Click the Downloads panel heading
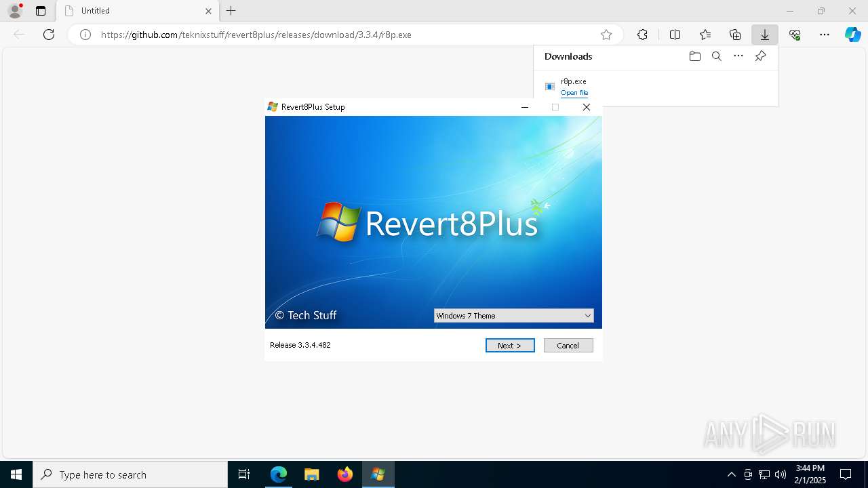The image size is (868, 488). pyautogui.click(x=568, y=56)
